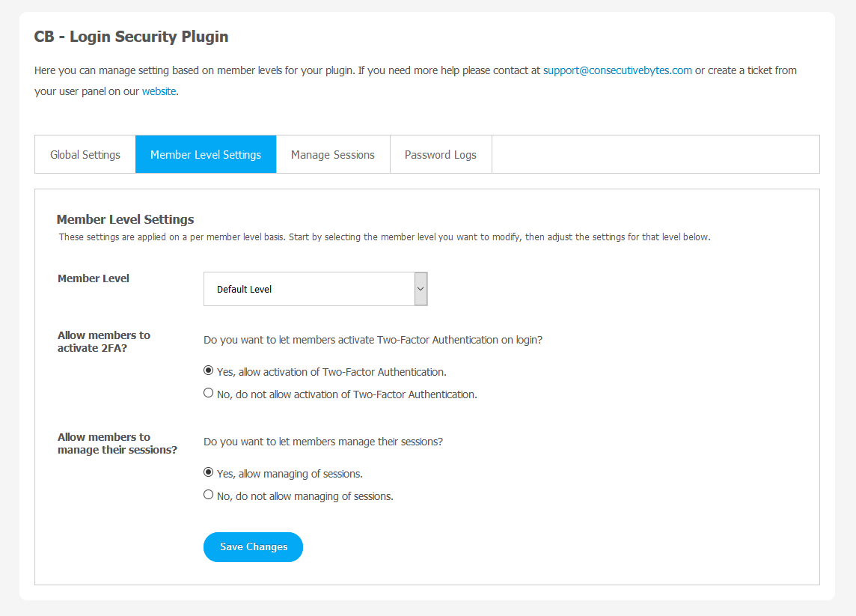Viewport: 856px width, 616px height.
Task: Pick No, do not allow managing sessions
Action: (209, 495)
